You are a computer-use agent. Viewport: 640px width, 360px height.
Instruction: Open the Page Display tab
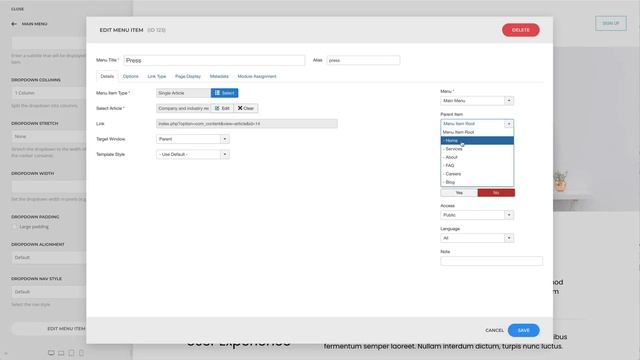click(188, 76)
